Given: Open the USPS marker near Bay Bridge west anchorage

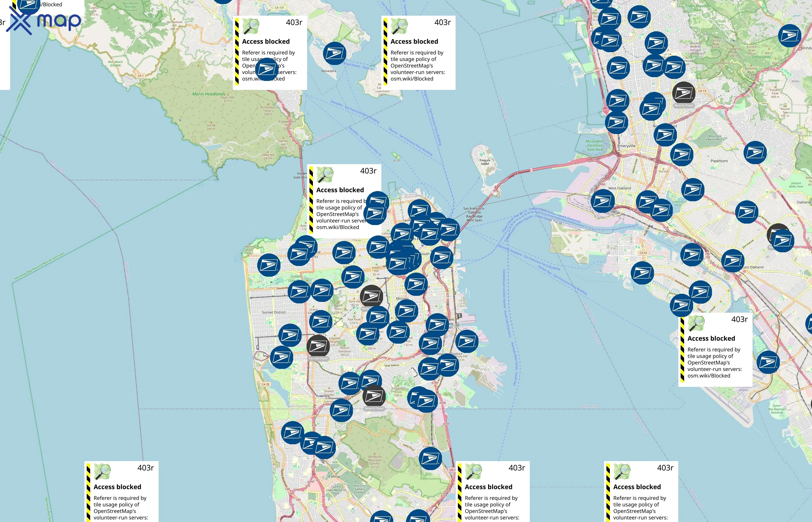Looking at the screenshot, I should (x=448, y=230).
